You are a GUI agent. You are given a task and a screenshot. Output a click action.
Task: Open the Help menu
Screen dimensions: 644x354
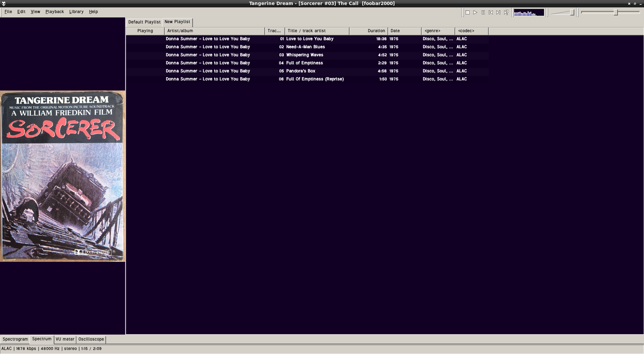pos(94,12)
